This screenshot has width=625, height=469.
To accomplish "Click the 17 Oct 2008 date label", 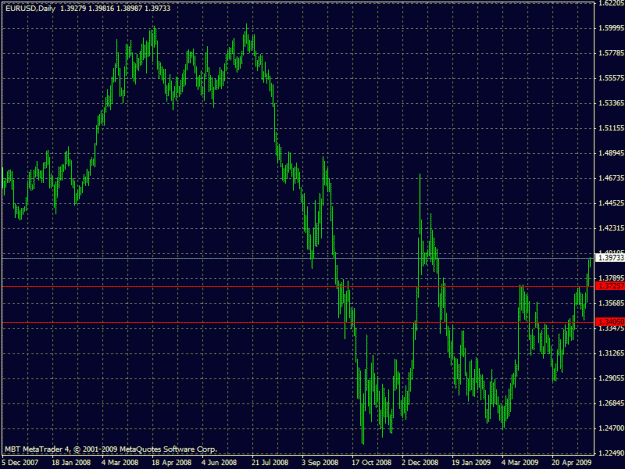I will click(x=371, y=463).
